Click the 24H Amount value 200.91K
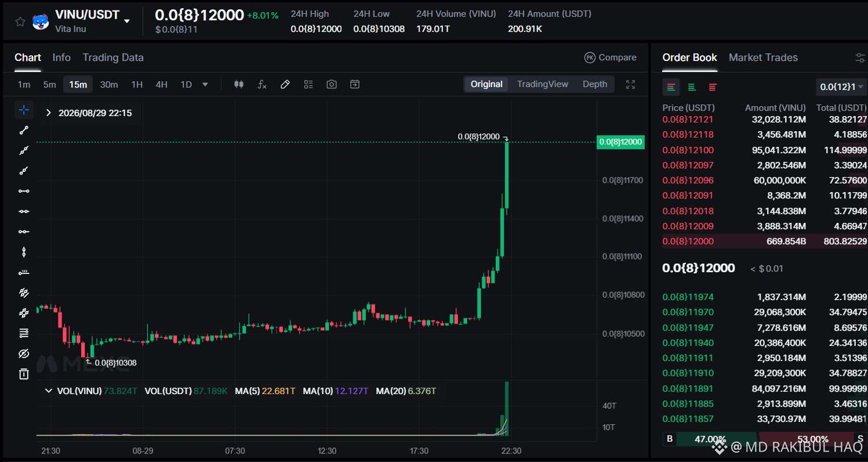The height and width of the screenshot is (462, 868). point(525,28)
